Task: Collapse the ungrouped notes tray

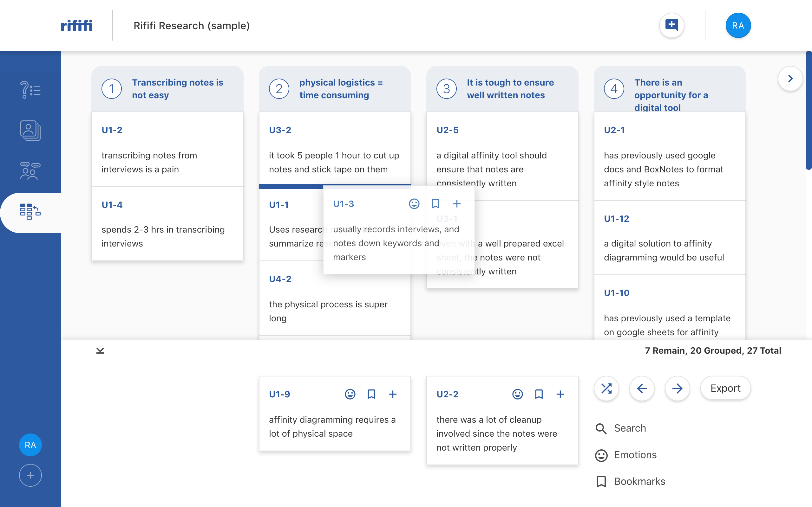Action: [x=100, y=351]
